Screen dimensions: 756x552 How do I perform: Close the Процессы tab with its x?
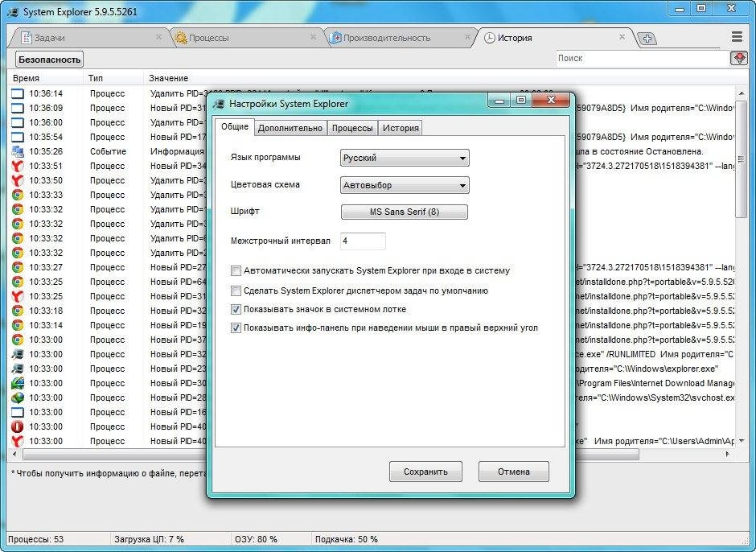tap(313, 37)
